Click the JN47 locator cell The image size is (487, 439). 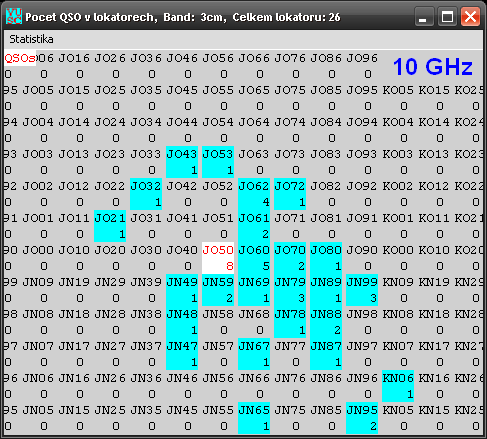182,354
